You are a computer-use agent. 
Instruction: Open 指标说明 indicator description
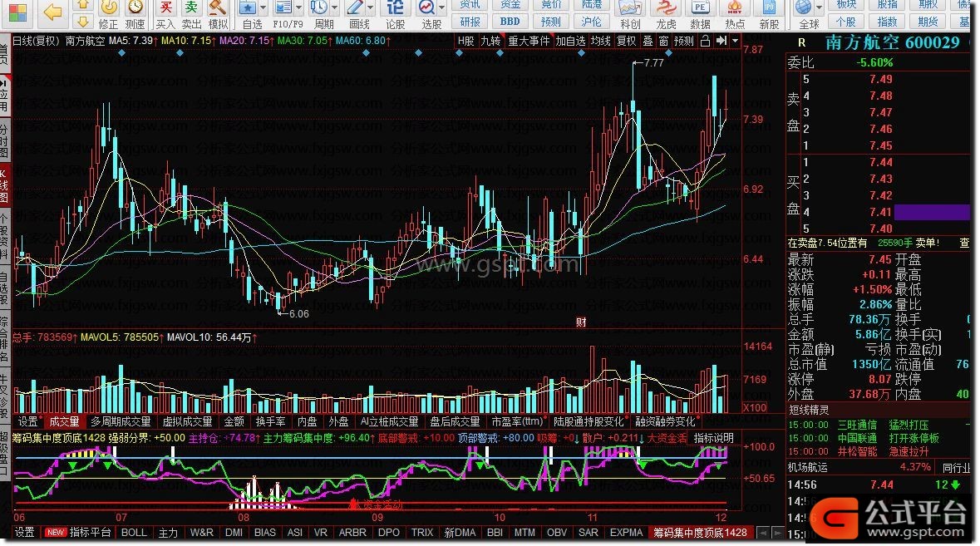tap(714, 438)
